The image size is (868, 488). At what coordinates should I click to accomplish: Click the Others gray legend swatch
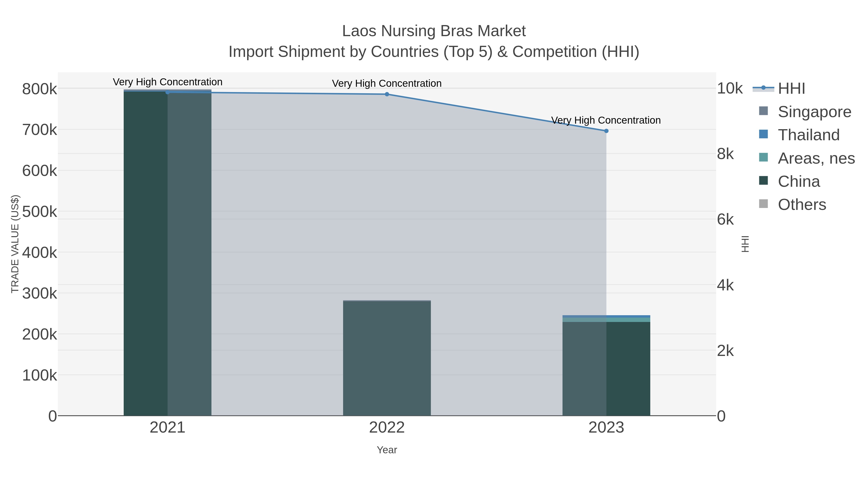tap(763, 204)
